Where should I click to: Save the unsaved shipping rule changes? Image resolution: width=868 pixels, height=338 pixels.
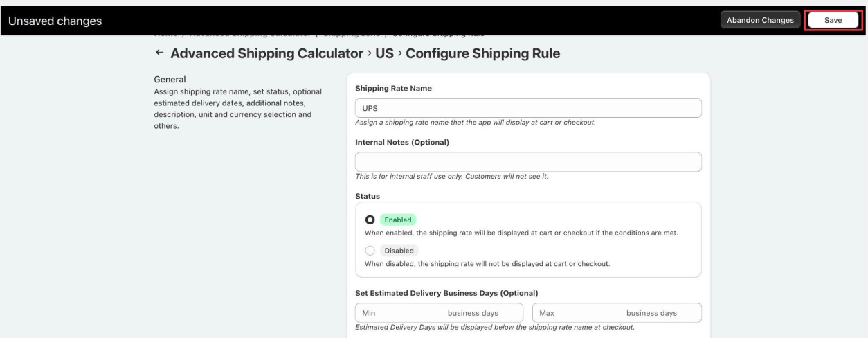[x=833, y=20]
